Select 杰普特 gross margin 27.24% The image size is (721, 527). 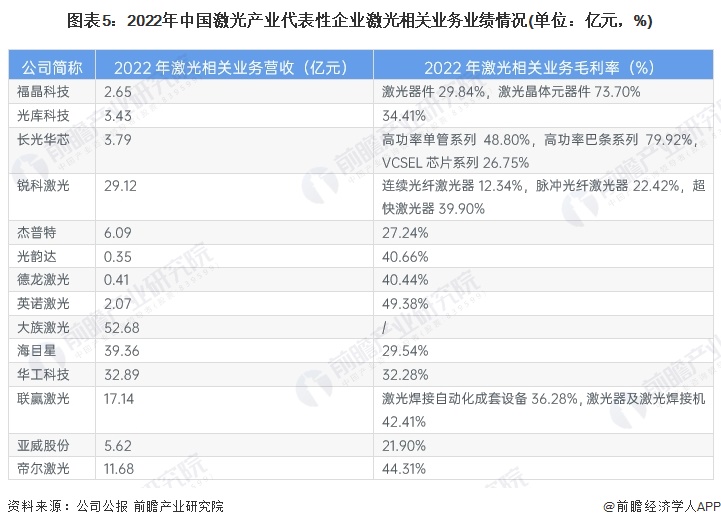pos(405,230)
